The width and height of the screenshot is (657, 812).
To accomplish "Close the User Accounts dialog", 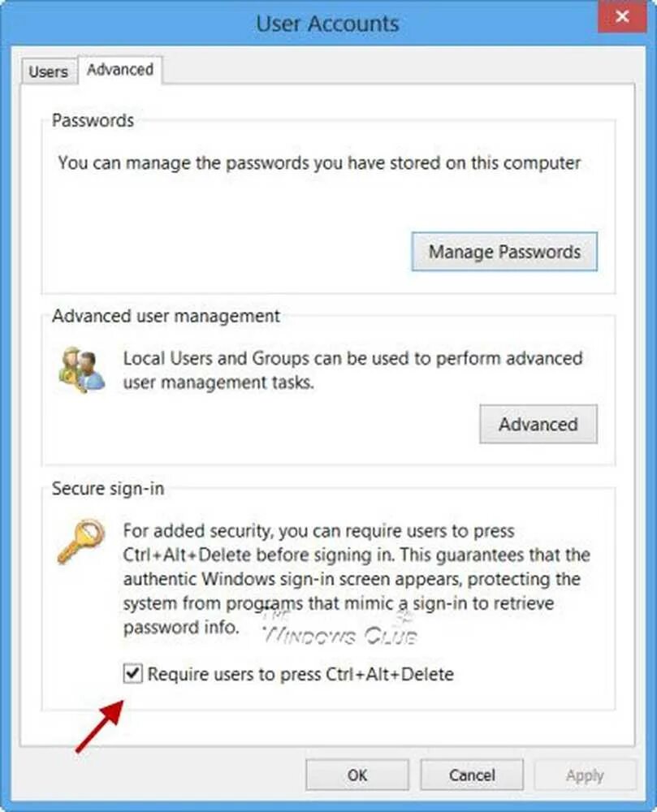I will point(622,16).
